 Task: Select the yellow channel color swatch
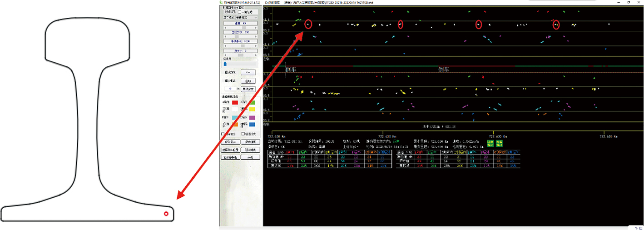pyautogui.click(x=252, y=110)
